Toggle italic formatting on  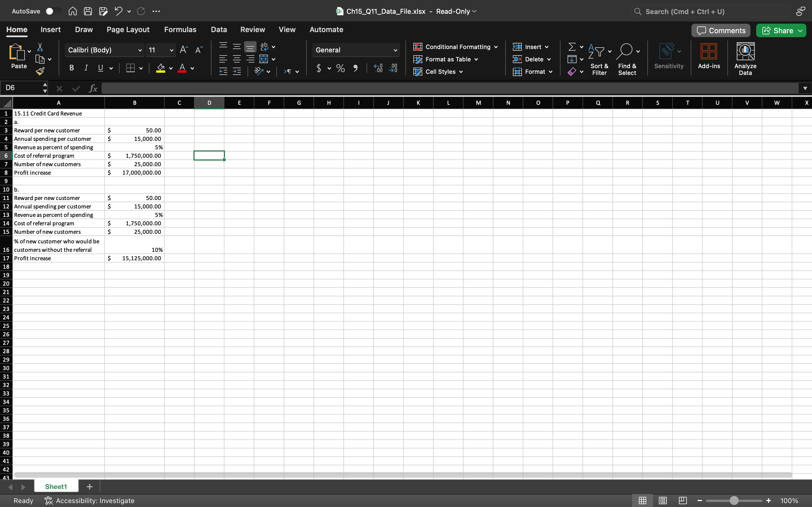86,68
